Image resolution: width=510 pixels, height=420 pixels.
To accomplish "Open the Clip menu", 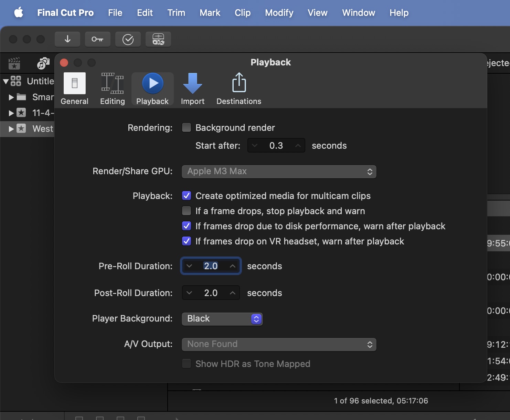I will [243, 13].
